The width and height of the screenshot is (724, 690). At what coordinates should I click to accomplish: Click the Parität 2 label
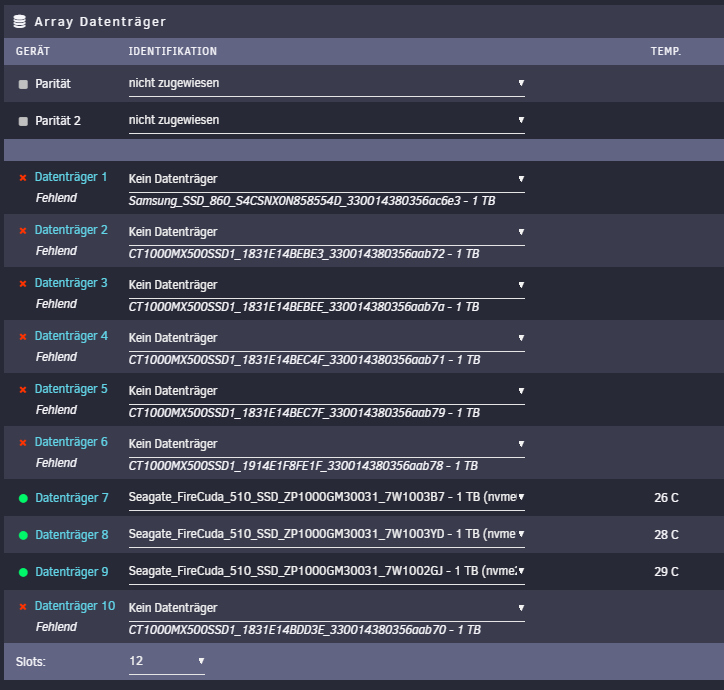tap(58, 121)
